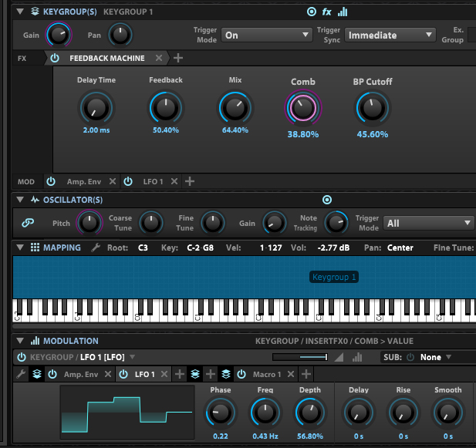Click the Keygroup layers stack icon in header
The width and height of the screenshot is (476, 448).
(x=35, y=12)
